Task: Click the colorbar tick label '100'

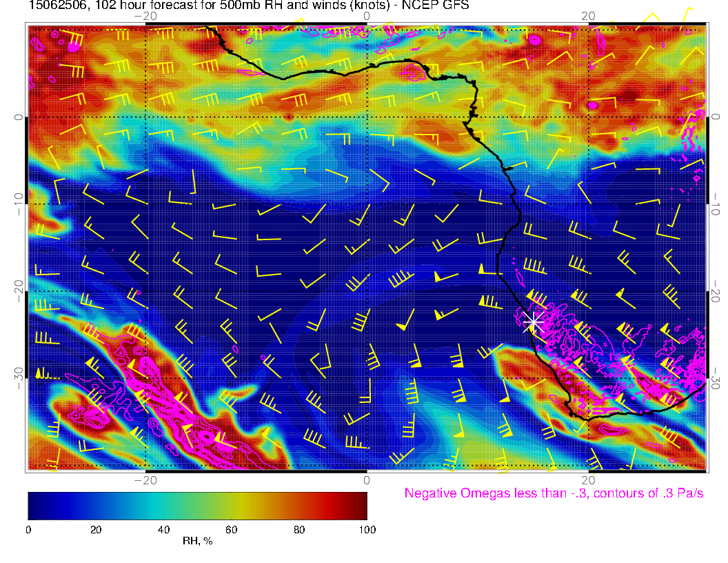Action: [367, 530]
